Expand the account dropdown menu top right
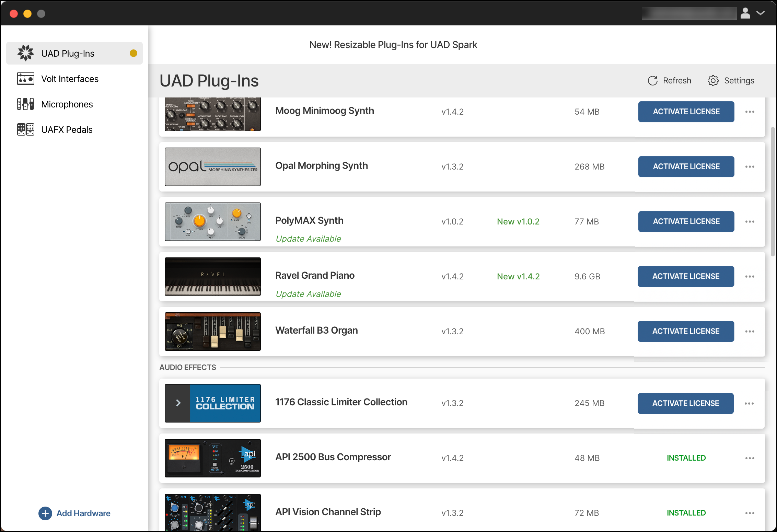The height and width of the screenshot is (532, 777). point(762,13)
